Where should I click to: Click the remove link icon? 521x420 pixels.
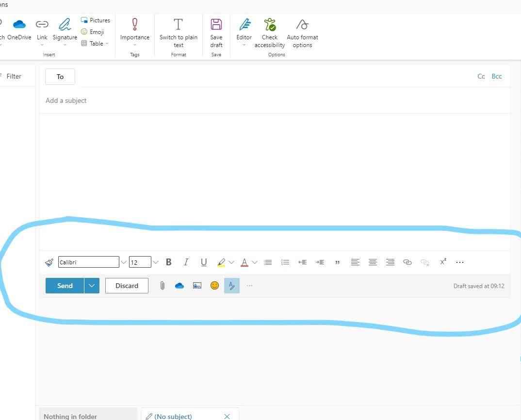tap(425, 262)
